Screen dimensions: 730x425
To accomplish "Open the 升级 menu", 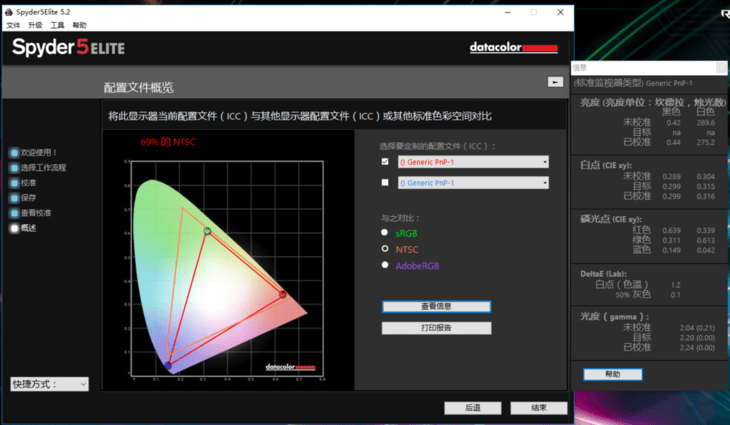I will coord(35,25).
